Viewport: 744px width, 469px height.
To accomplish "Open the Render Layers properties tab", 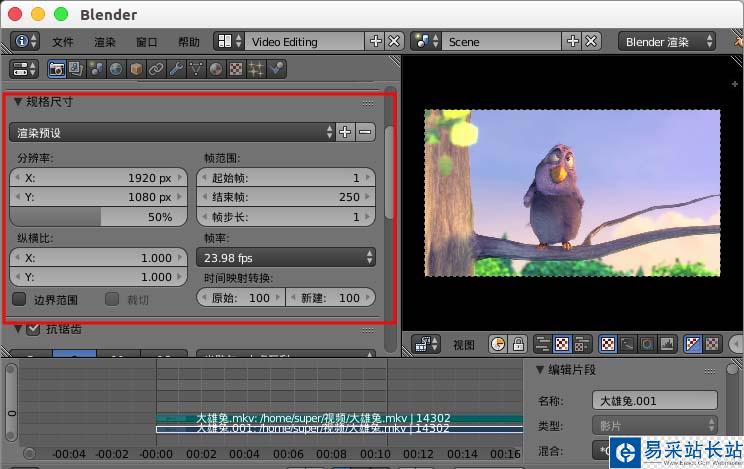I will coord(76,69).
